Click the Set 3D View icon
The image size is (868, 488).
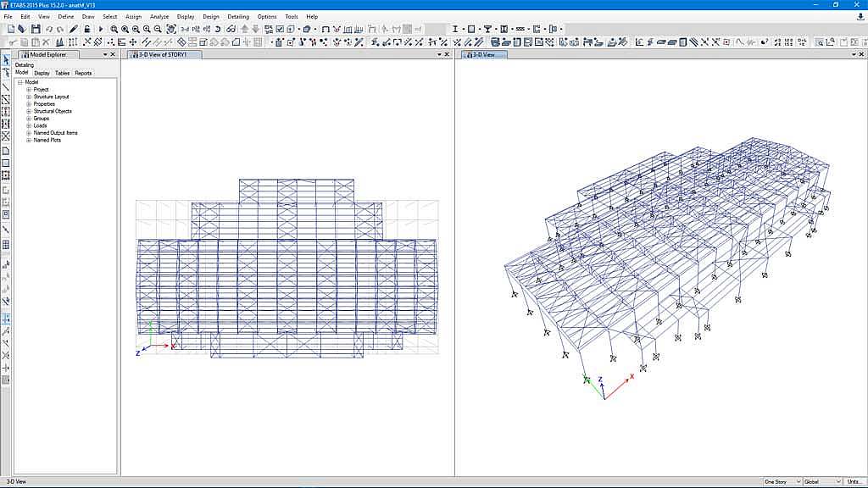click(185, 30)
